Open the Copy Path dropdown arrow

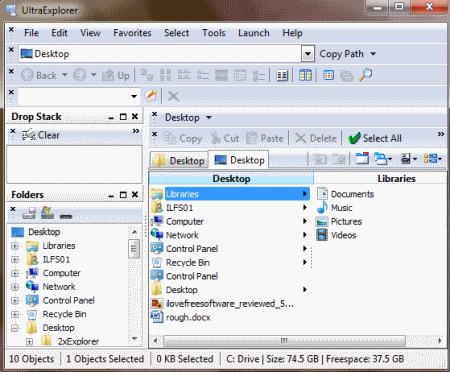tap(373, 54)
